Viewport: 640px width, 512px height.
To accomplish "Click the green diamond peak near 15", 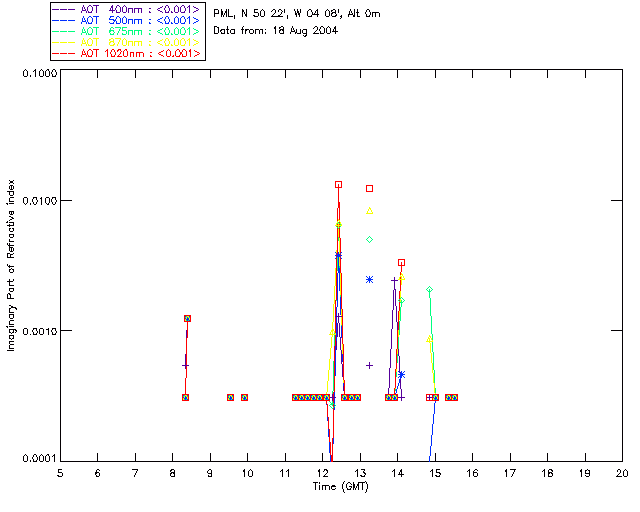I will tap(429, 289).
